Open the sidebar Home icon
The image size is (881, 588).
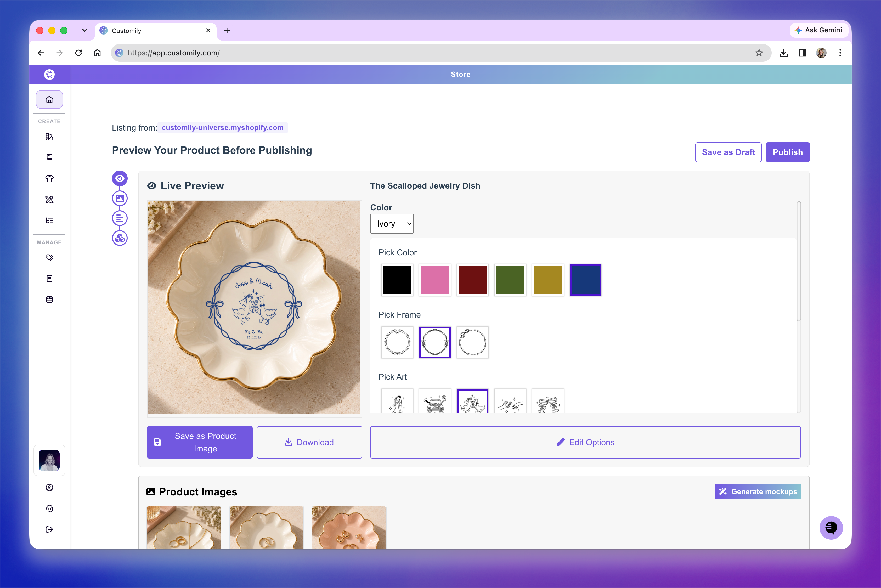coord(49,99)
